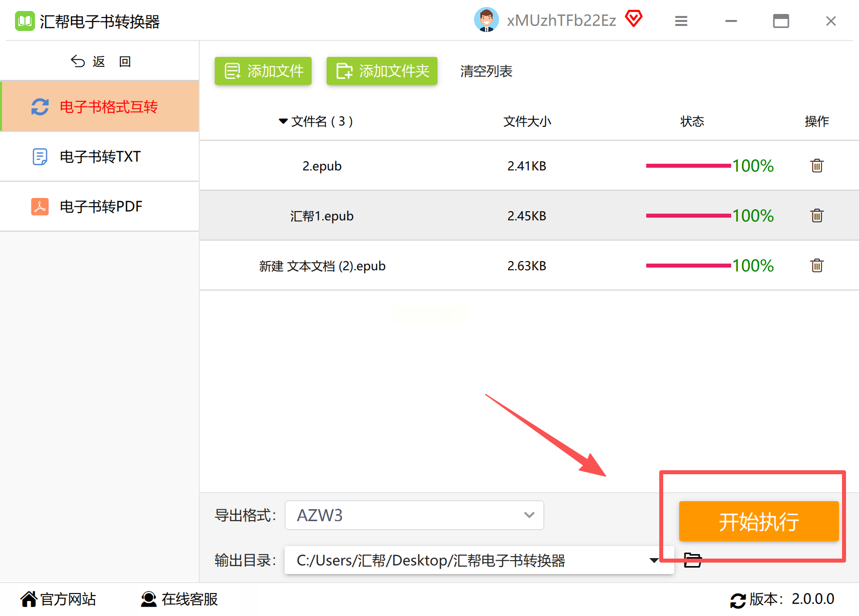Click the 2.45KB file size cell
This screenshot has height=616, width=859.
click(527, 216)
